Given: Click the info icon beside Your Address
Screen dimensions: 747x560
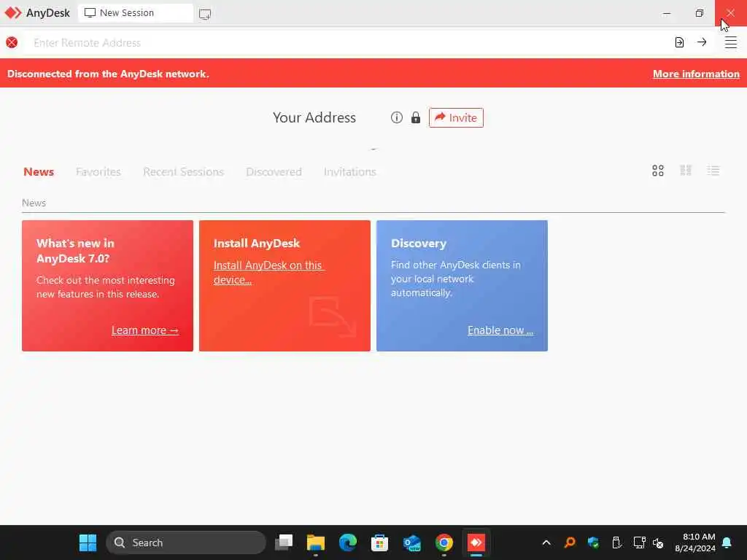Looking at the screenshot, I should (x=397, y=117).
